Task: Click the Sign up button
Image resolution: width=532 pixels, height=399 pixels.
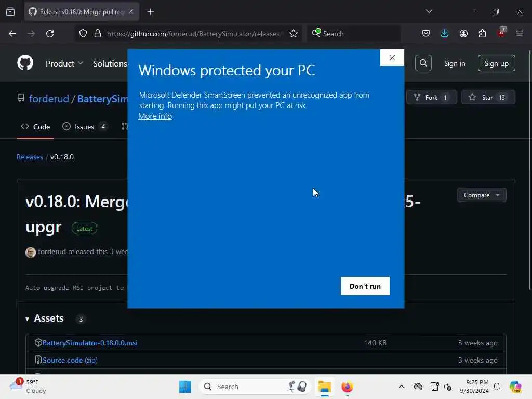Action: click(496, 63)
